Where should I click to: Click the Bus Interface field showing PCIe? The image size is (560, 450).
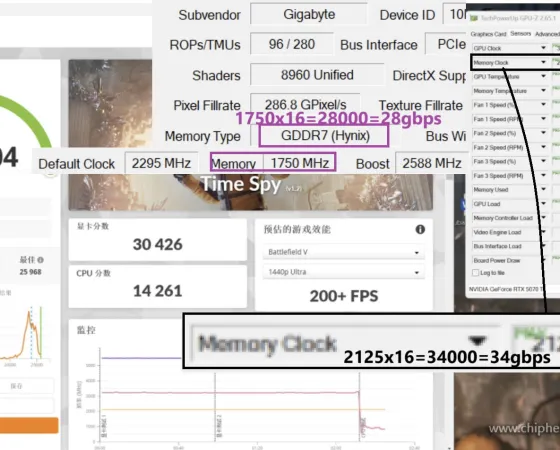446,44
